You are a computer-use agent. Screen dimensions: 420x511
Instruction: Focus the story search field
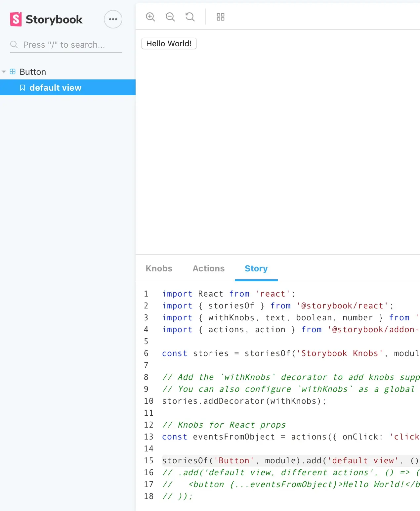[x=66, y=45]
